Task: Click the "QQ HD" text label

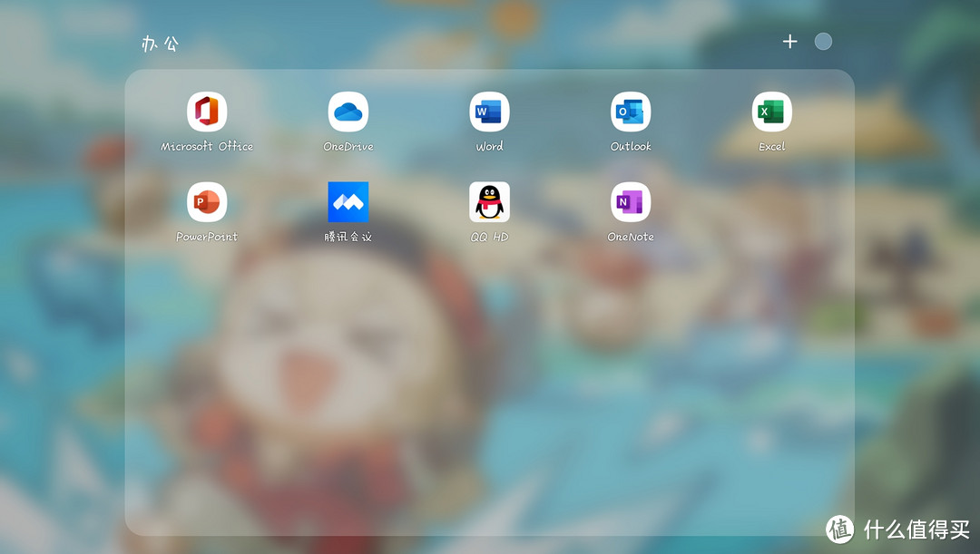Action: pyautogui.click(x=489, y=237)
